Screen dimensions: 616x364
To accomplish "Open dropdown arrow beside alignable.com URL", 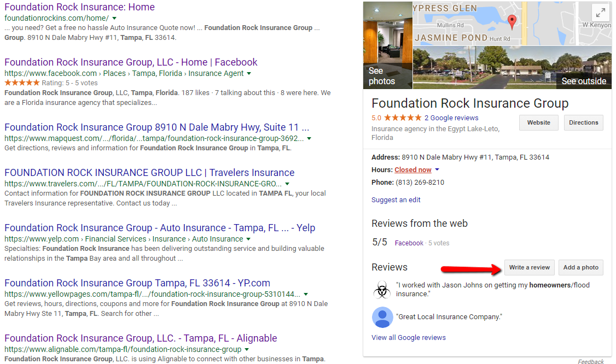I will point(247,349).
